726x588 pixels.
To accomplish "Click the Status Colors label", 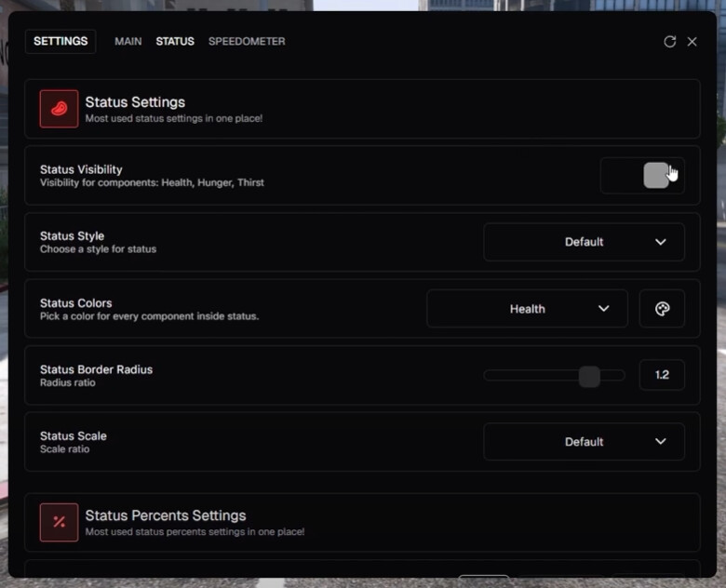I will tap(76, 303).
